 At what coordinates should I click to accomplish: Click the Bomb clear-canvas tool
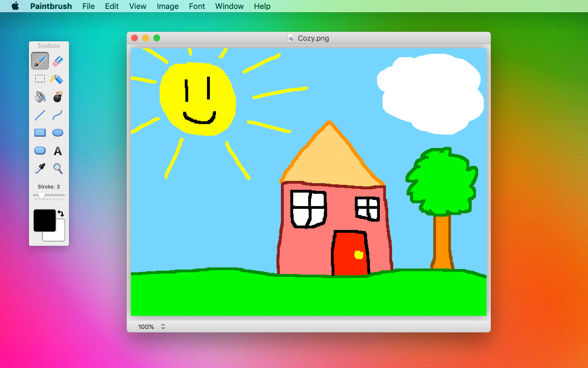pyautogui.click(x=58, y=97)
